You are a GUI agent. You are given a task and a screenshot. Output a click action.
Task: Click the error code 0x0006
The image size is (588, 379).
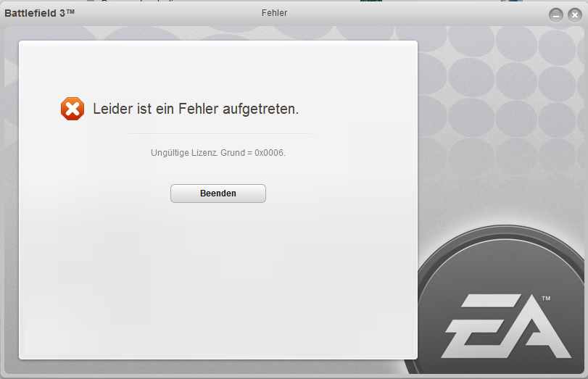pos(269,153)
